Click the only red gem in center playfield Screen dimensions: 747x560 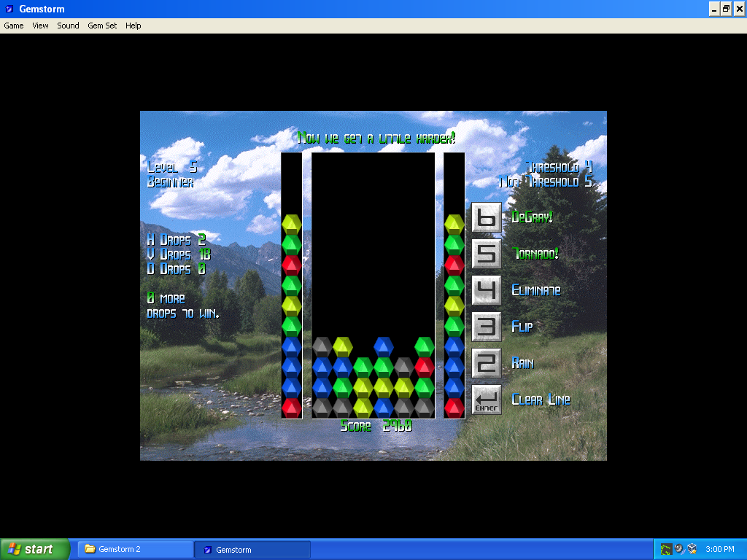click(425, 367)
